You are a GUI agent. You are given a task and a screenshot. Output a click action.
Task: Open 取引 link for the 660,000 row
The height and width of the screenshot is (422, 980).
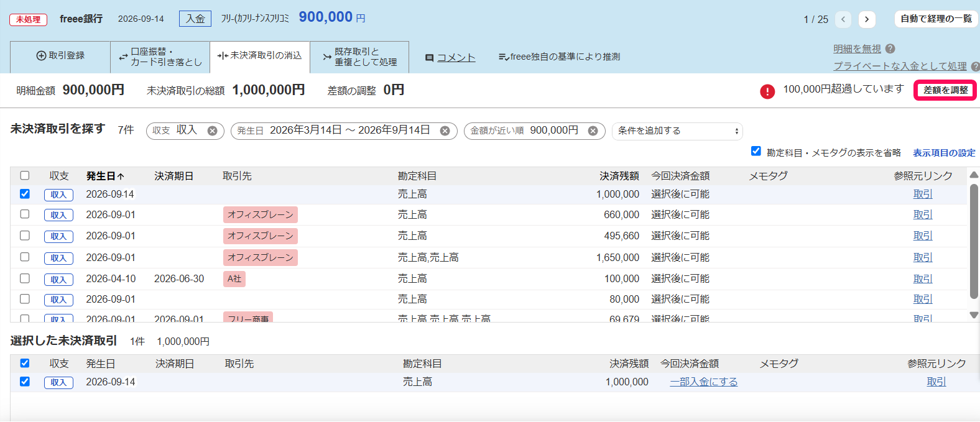(x=923, y=214)
